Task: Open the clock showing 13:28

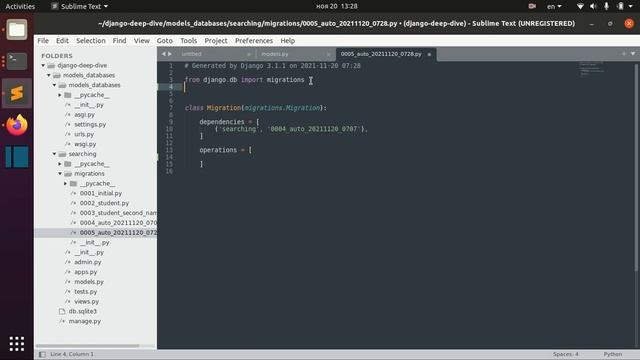Action: (337, 6)
